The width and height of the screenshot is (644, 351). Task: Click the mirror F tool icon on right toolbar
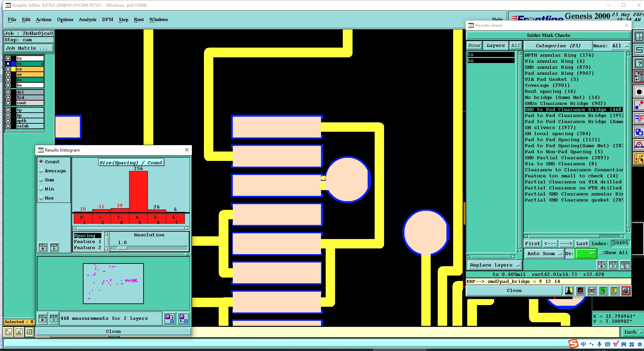[639, 118]
